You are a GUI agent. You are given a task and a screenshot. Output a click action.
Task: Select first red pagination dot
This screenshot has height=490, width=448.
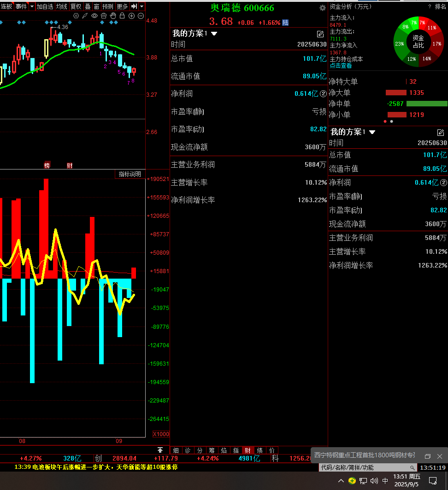385,121
